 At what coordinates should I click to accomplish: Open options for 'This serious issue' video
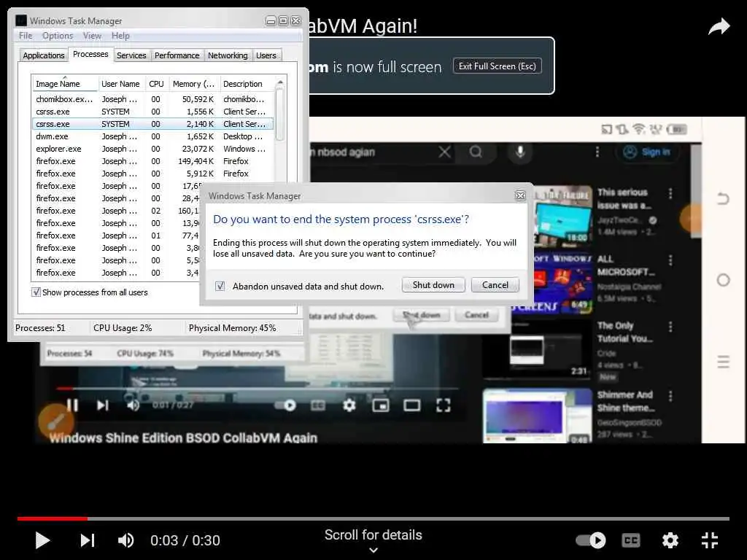[x=671, y=192]
